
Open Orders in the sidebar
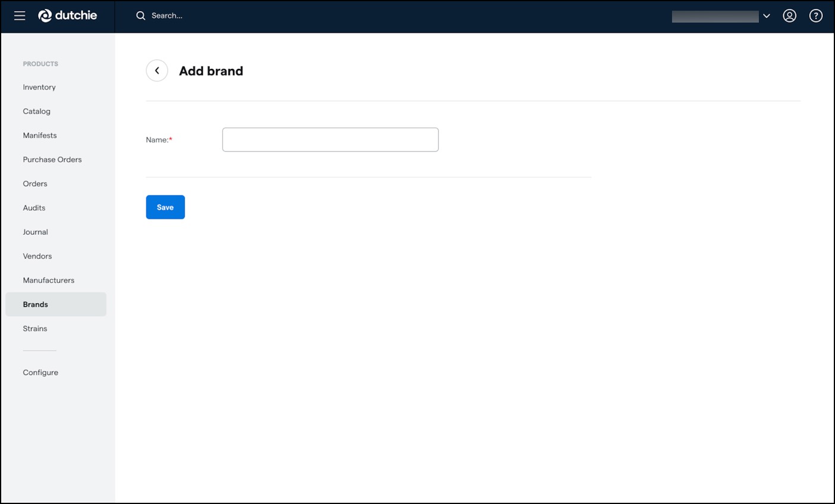coord(35,184)
